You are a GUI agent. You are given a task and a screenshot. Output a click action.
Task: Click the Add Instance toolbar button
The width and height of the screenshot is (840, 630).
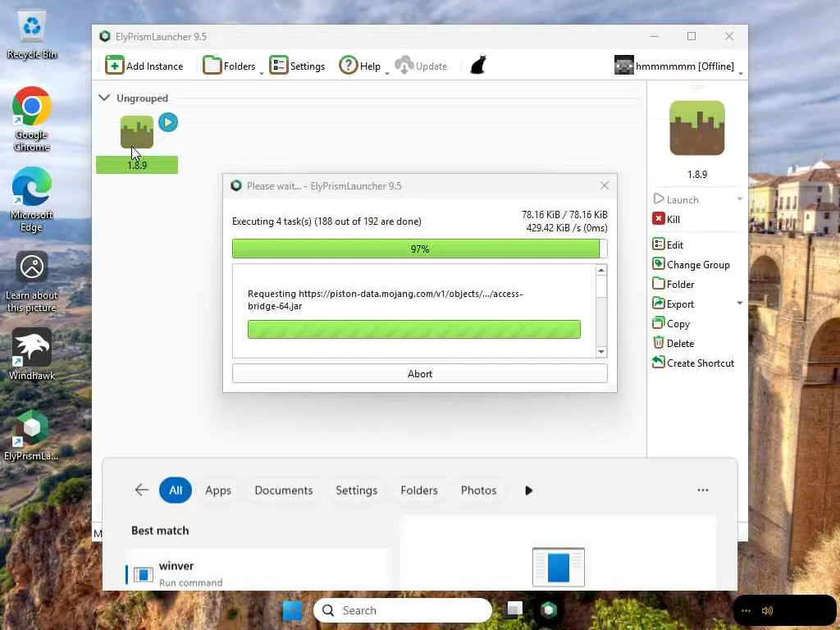tap(144, 66)
